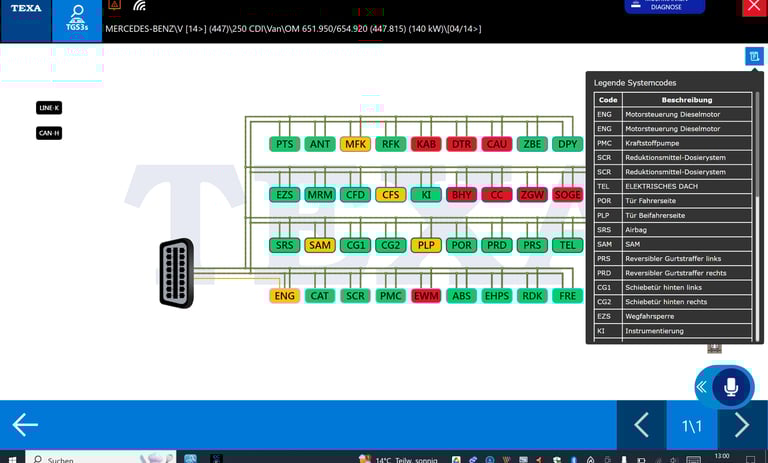Open the PTS control unit

[x=285, y=144]
